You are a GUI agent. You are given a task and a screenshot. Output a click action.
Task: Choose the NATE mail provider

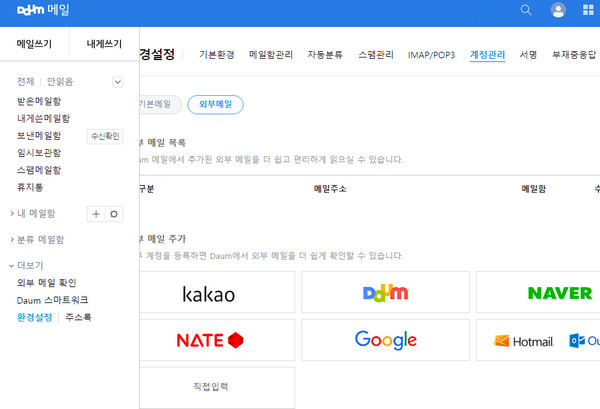point(217,340)
